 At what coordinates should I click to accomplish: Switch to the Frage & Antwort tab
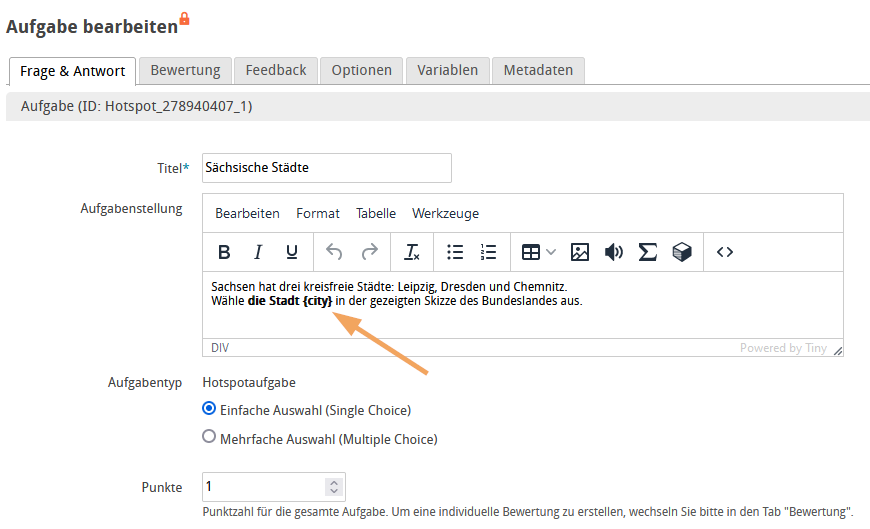(x=73, y=71)
